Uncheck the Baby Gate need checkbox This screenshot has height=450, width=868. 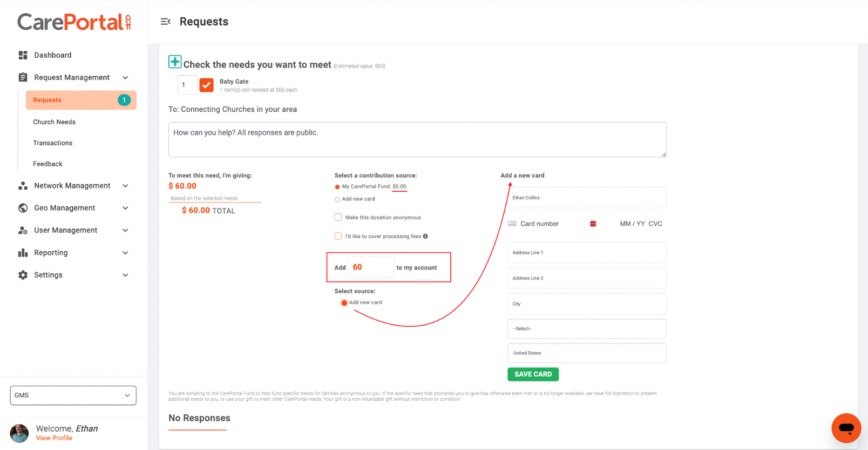206,85
